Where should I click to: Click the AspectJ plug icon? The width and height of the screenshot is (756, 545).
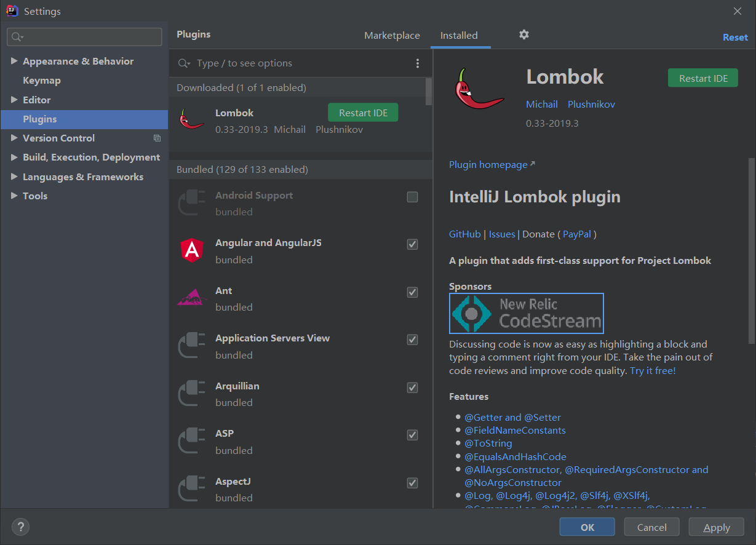[x=191, y=489]
